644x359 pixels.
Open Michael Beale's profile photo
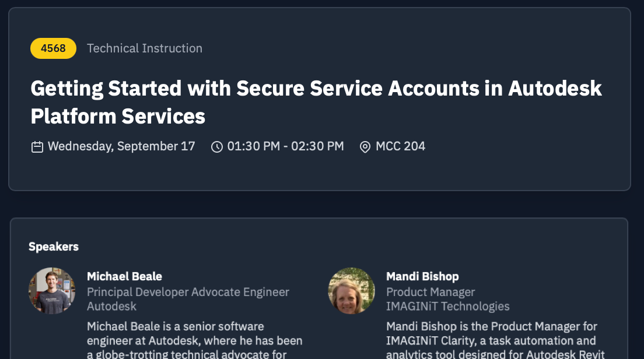coord(52,291)
